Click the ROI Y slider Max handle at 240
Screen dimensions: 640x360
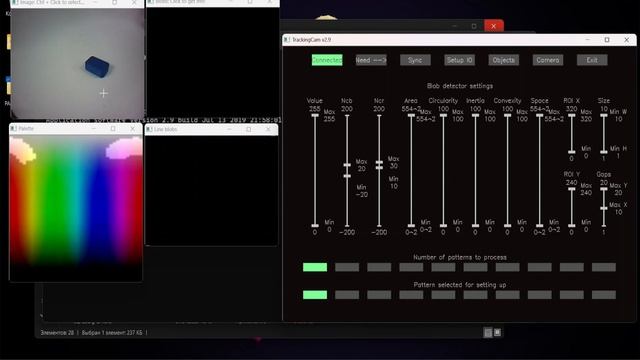[x=571, y=189]
